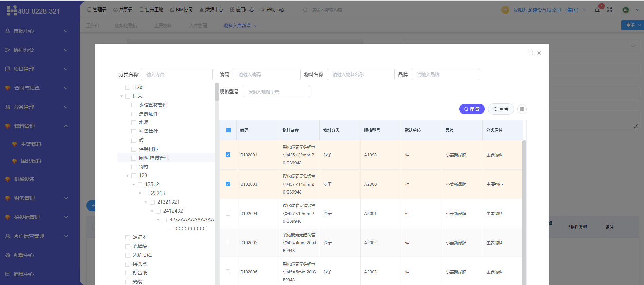Check row 0102005 checkbox

click(x=228, y=242)
